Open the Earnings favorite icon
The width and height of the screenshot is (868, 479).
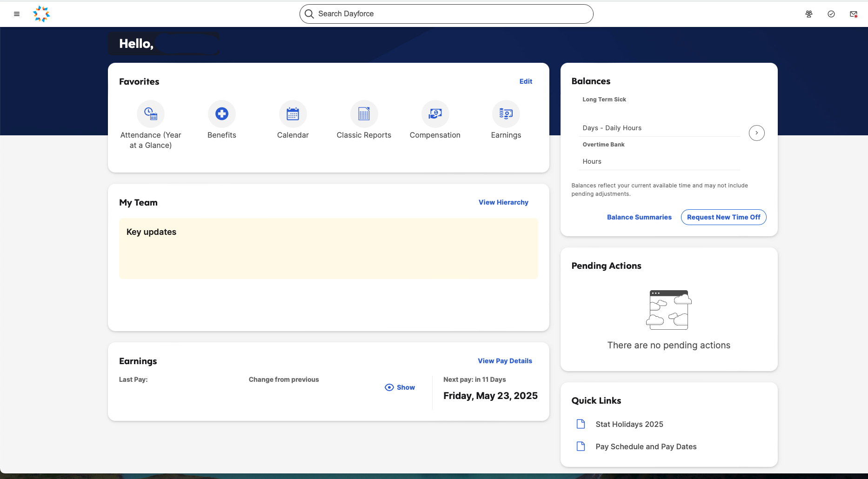click(x=506, y=114)
